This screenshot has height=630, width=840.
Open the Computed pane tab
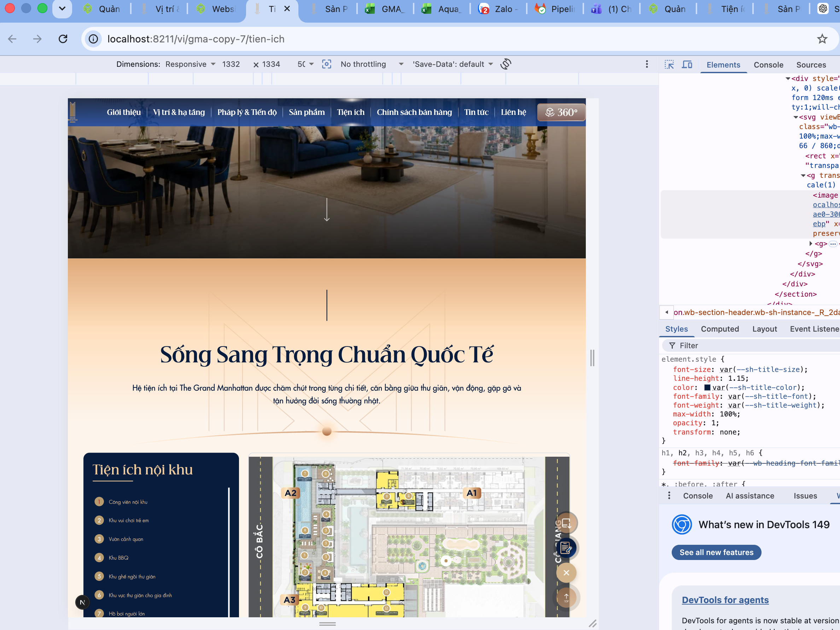719,329
